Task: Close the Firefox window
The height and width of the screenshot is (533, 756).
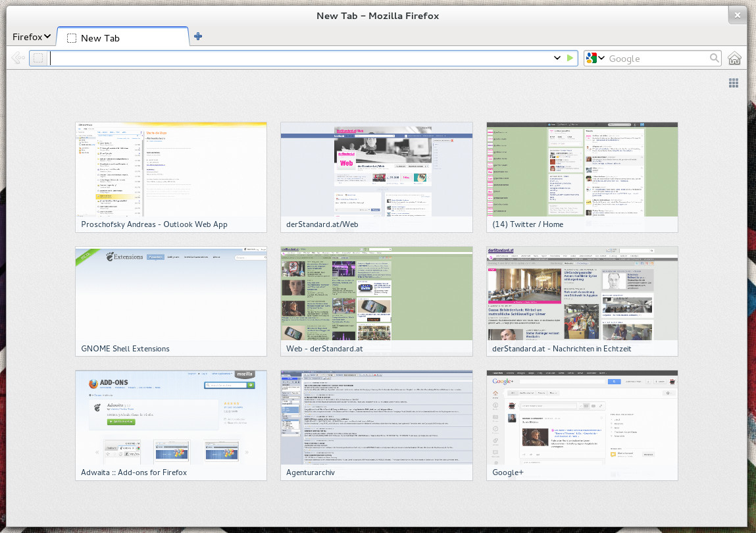Action: 737,15
